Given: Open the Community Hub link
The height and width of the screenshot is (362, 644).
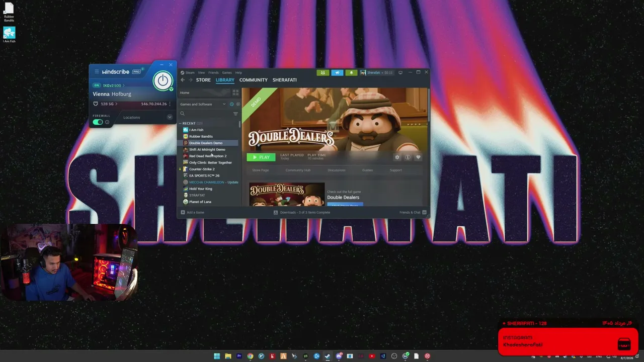Looking at the screenshot, I should 298,170.
